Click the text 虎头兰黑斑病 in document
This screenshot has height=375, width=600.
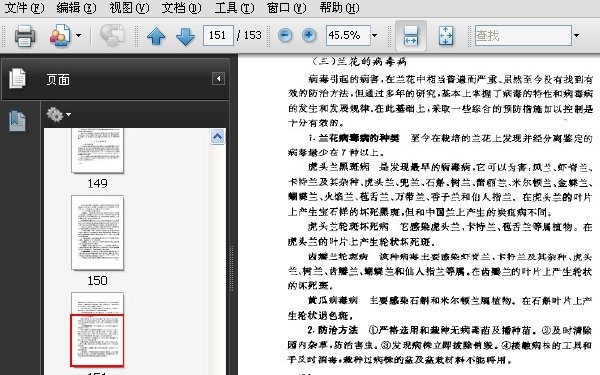pyautogui.click(x=339, y=167)
